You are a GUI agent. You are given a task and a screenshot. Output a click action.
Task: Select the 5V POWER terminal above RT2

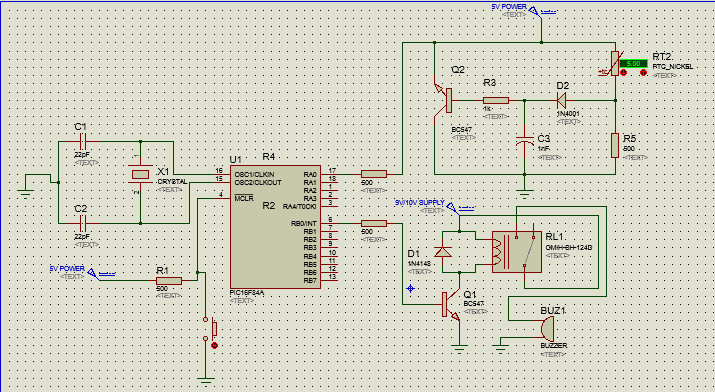click(534, 11)
